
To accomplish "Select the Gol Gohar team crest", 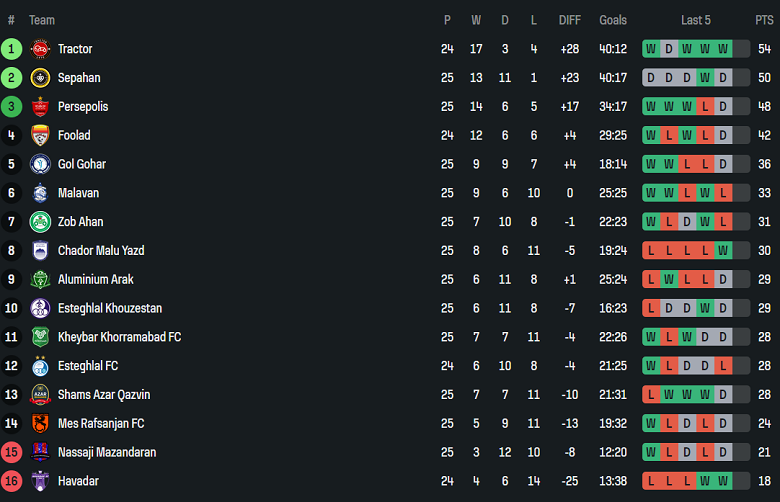I will [x=40, y=164].
